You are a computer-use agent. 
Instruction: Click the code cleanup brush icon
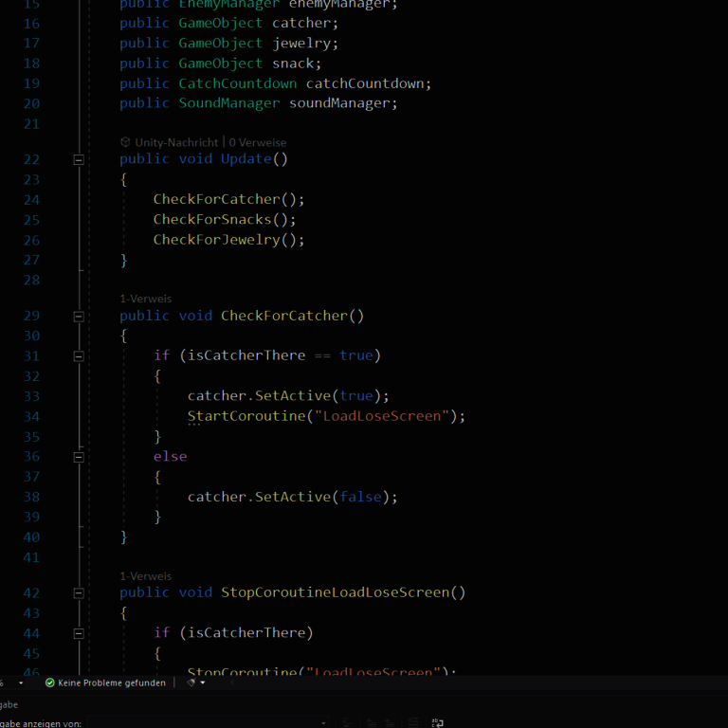191,682
